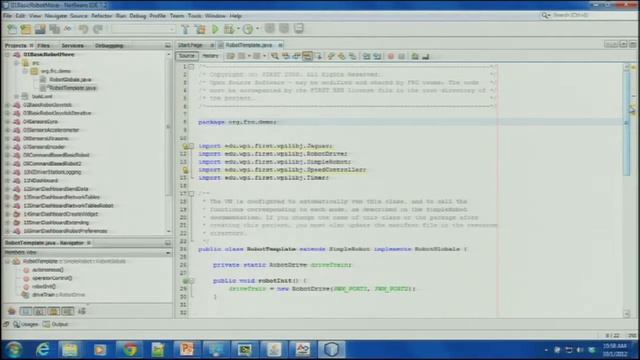The height and width of the screenshot is (360, 640).
Task: Open Windows Explorer from taskbar
Action: (x=70, y=349)
